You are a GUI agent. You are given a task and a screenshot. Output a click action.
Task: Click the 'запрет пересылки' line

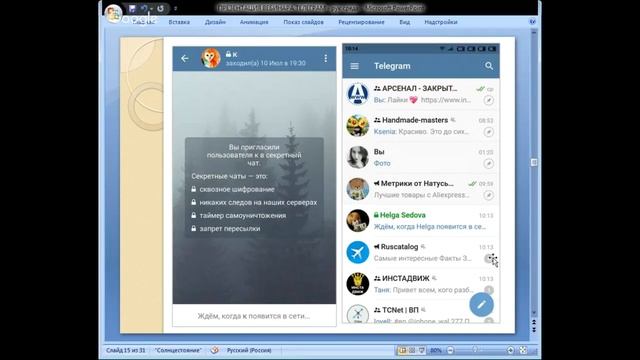[x=230, y=229]
